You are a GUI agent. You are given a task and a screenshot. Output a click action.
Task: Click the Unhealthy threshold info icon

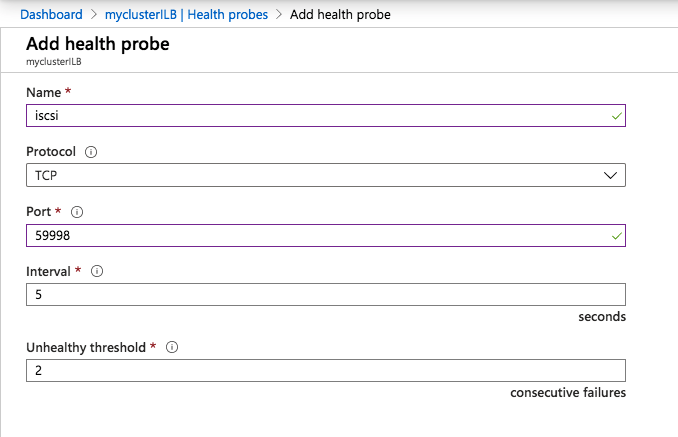(172, 347)
